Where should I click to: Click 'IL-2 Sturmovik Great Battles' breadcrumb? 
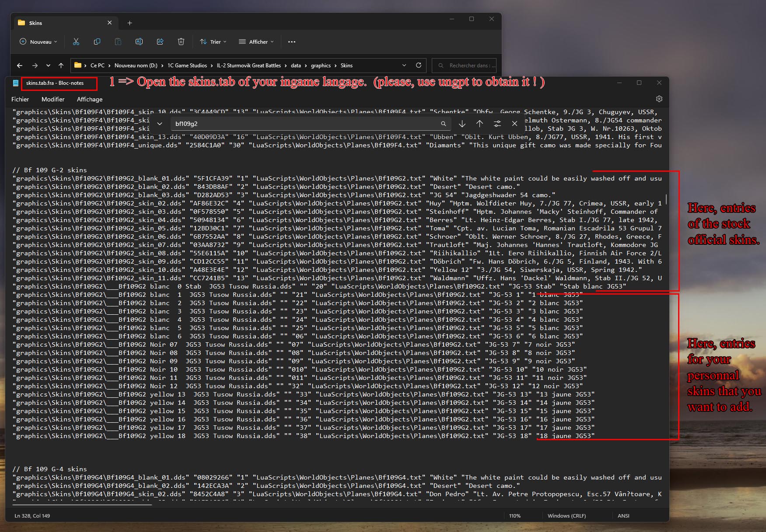click(249, 66)
